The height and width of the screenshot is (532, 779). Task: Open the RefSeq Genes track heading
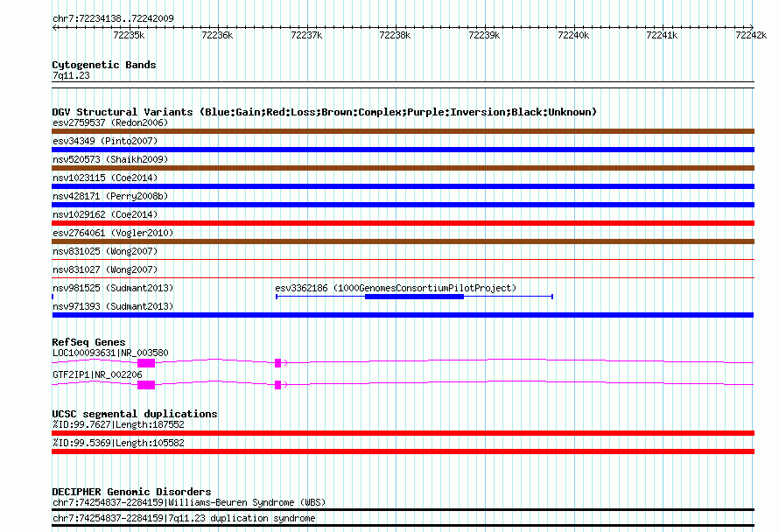[x=88, y=342]
